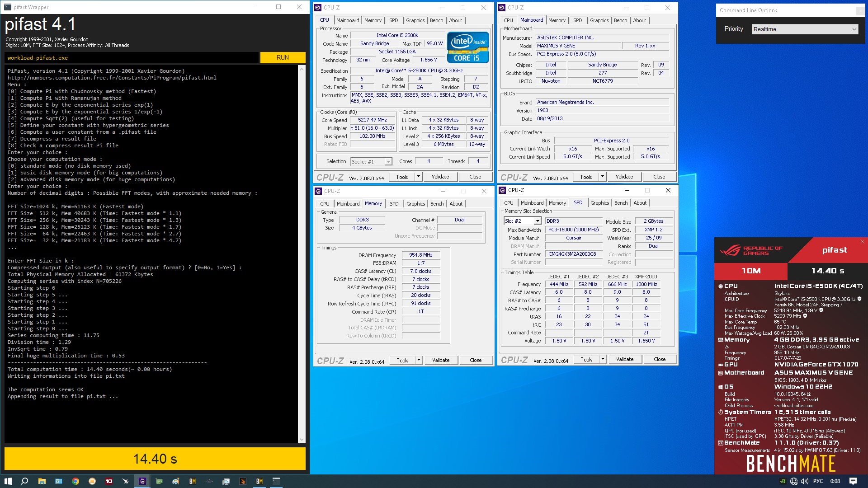868x488 pixels.
Task: Click the workload-pifast.exe input field
Action: pyautogui.click(x=132, y=58)
